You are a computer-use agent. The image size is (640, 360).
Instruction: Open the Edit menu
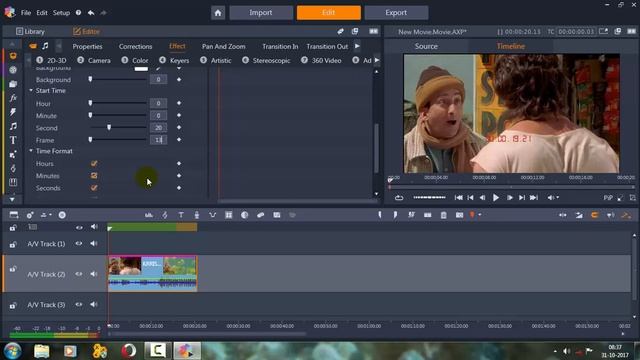point(42,13)
